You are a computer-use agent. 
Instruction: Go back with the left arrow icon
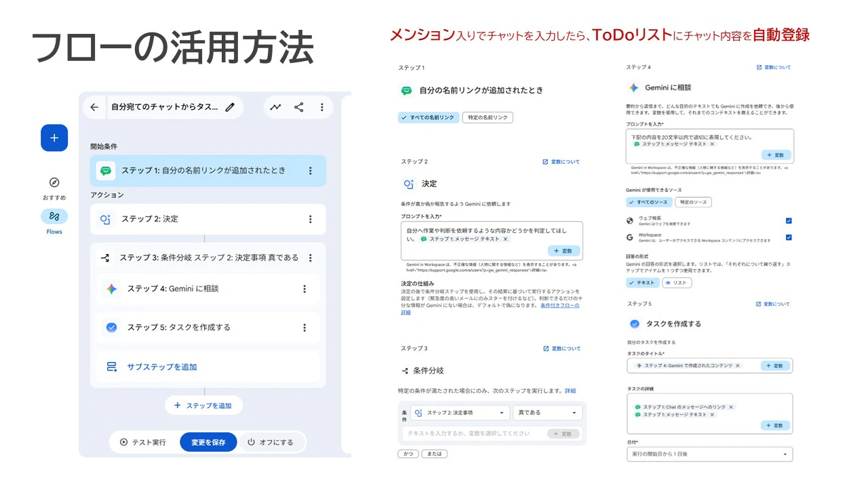point(94,107)
